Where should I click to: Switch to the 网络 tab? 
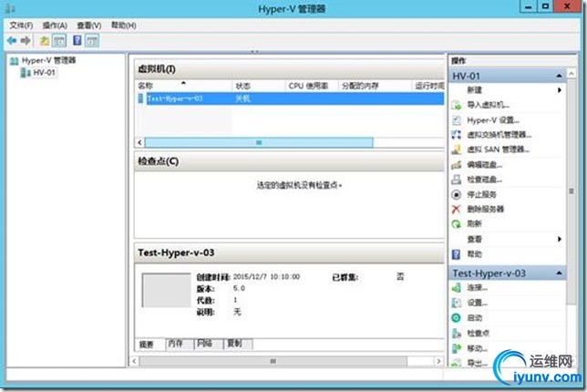(x=209, y=344)
